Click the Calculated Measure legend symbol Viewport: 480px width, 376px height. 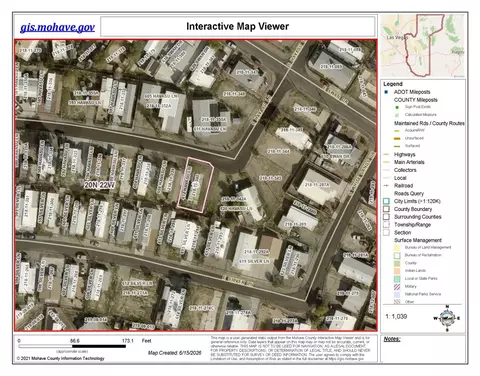397,115
